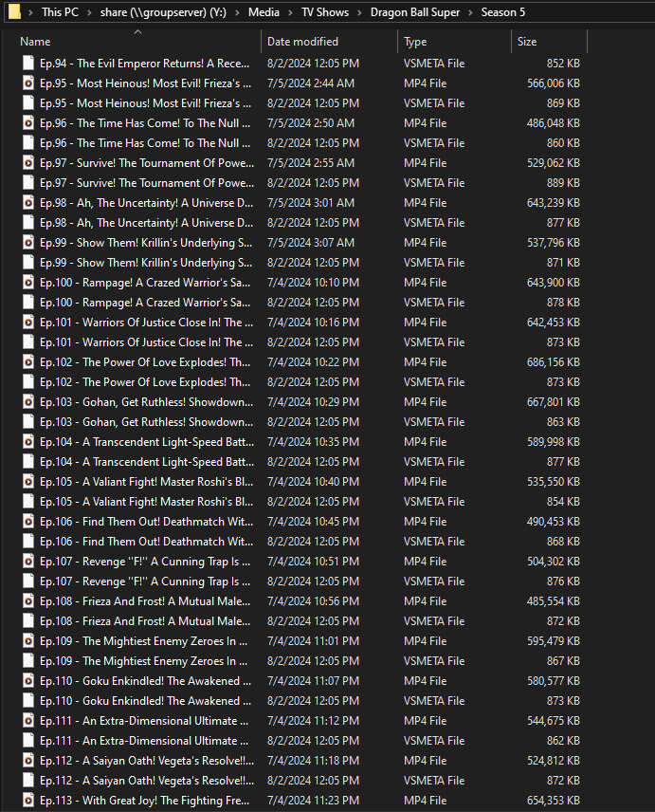Open the chevron dropdown after This PC
Viewport: 655px width, 812px height.
pyautogui.click(x=91, y=12)
